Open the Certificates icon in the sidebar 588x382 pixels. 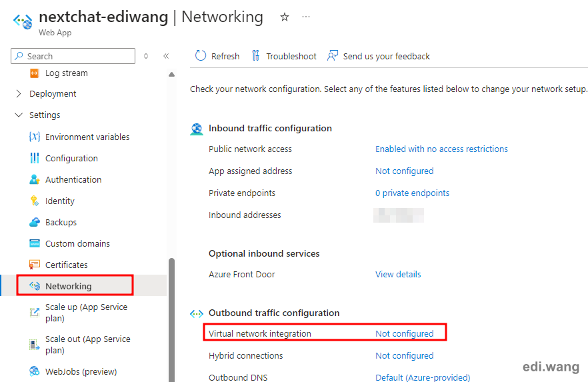click(35, 265)
